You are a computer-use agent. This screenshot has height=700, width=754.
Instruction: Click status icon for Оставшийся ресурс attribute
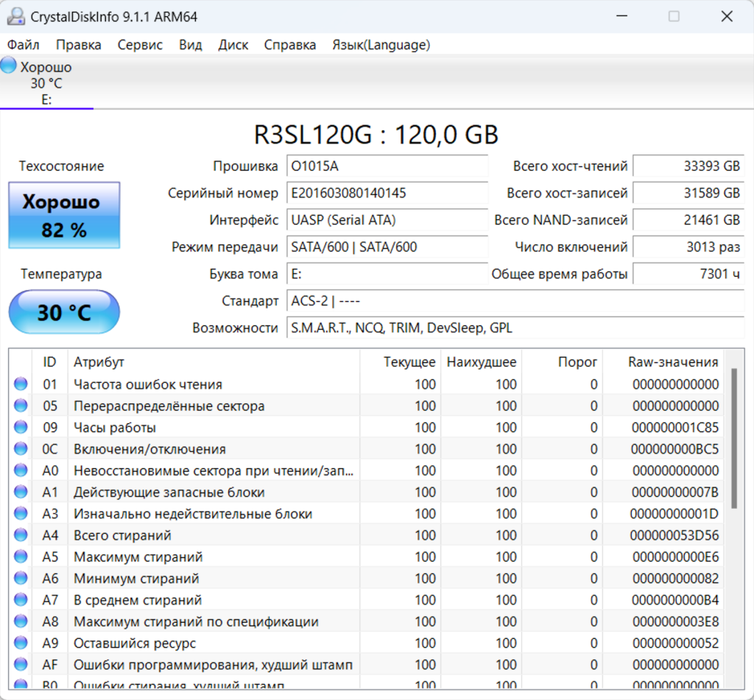(x=21, y=643)
